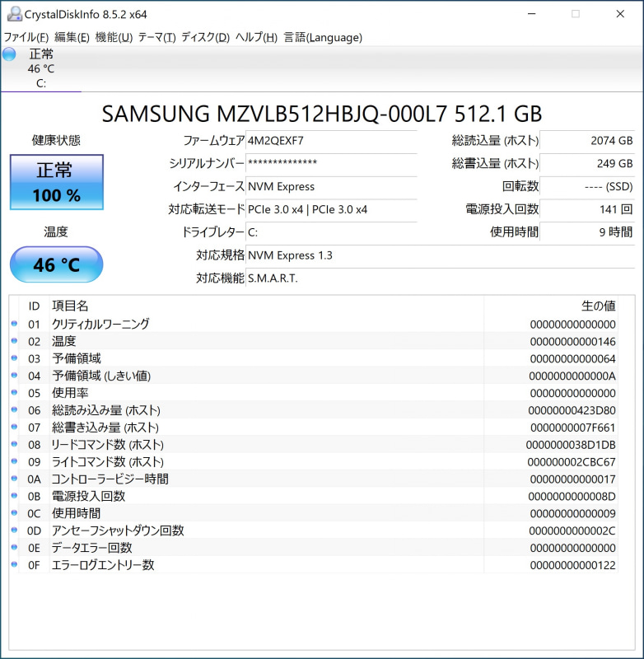Click the status dot beside 02 温度
644x659 pixels.
coord(14,341)
